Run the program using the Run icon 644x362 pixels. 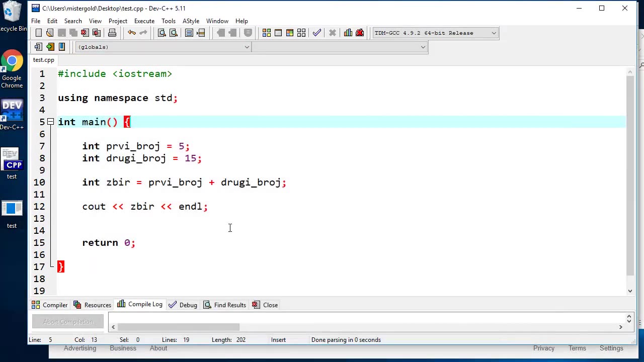tap(278, 33)
